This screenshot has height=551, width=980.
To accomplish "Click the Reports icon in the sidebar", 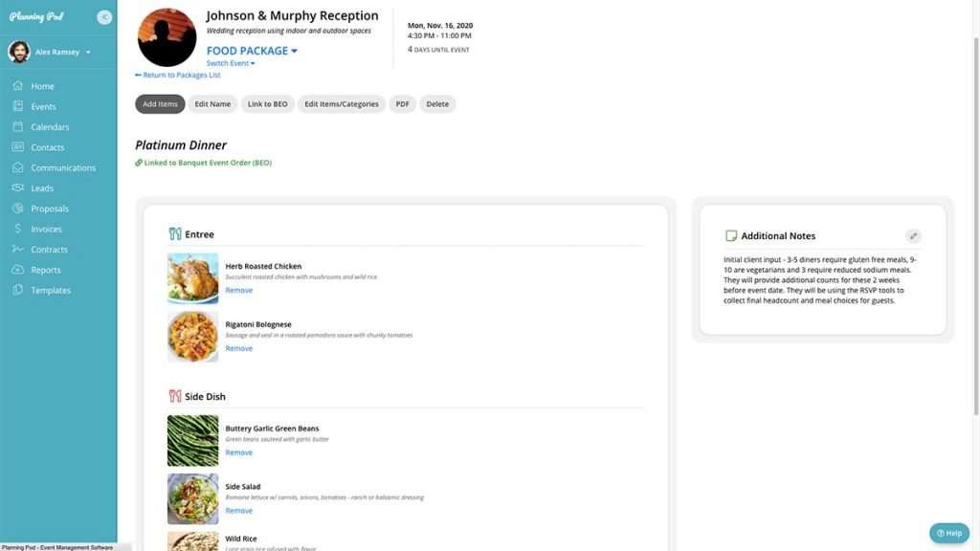I will pyautogui.click(x=17, y=270).
